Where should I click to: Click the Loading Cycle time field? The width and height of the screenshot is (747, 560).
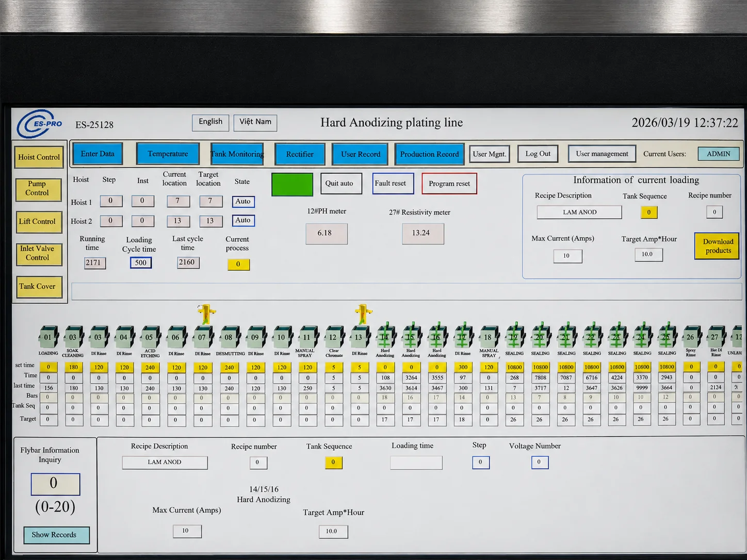pyautogui.click(x=140, y=263)
